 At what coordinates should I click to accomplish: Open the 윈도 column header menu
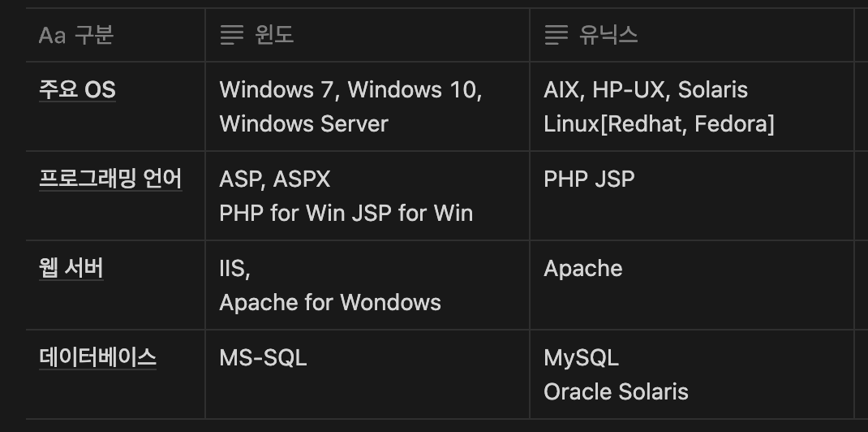pos(367,35)
